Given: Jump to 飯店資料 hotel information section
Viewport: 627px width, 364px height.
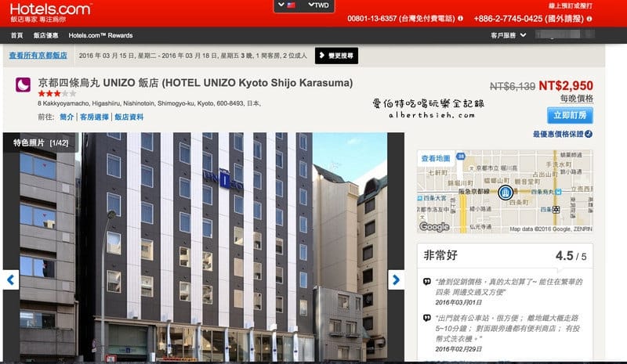Looking at the screenshot, I should pos(129,117).
